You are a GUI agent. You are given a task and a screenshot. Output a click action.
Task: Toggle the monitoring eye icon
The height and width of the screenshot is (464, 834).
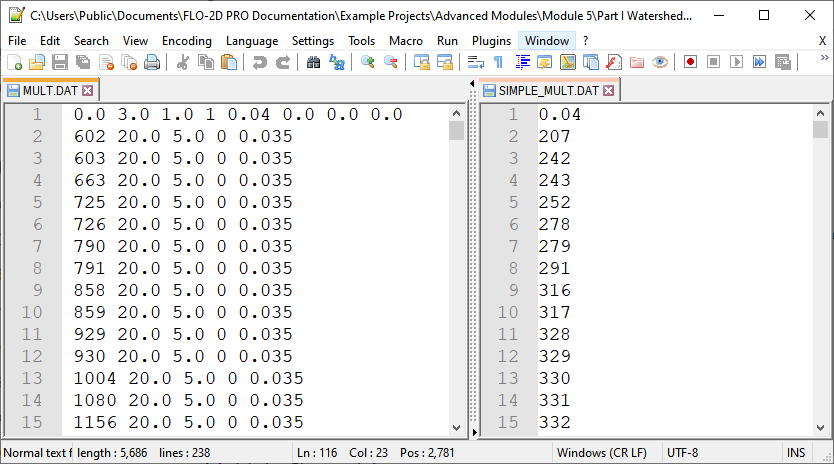pyautogui.click(x=660, y=62)
